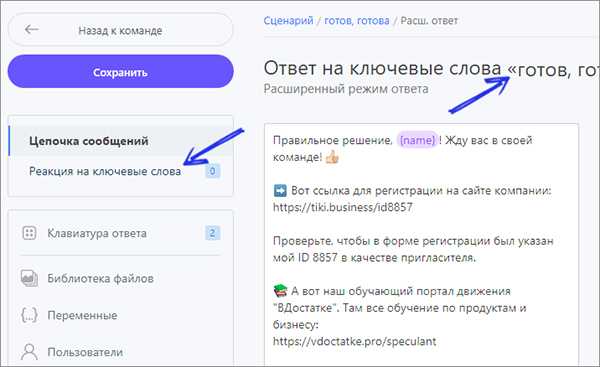
Task: Click the users person icon
Action: tap(29, 352)
